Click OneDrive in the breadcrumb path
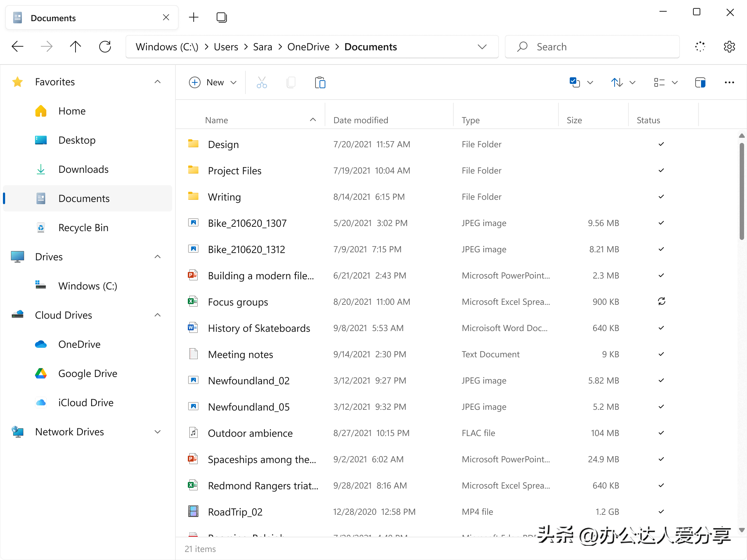Image resolution: width=747 pixels, height=560 pixels. 308,47
